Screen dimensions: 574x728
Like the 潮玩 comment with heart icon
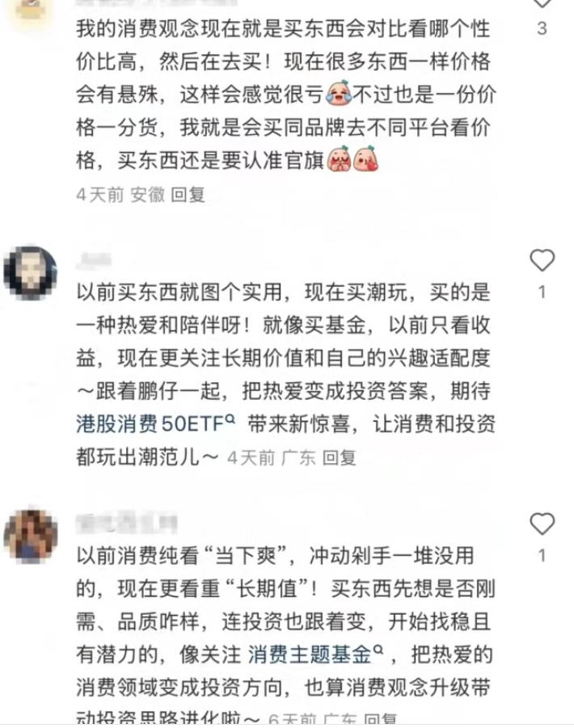tap(542, 260)
